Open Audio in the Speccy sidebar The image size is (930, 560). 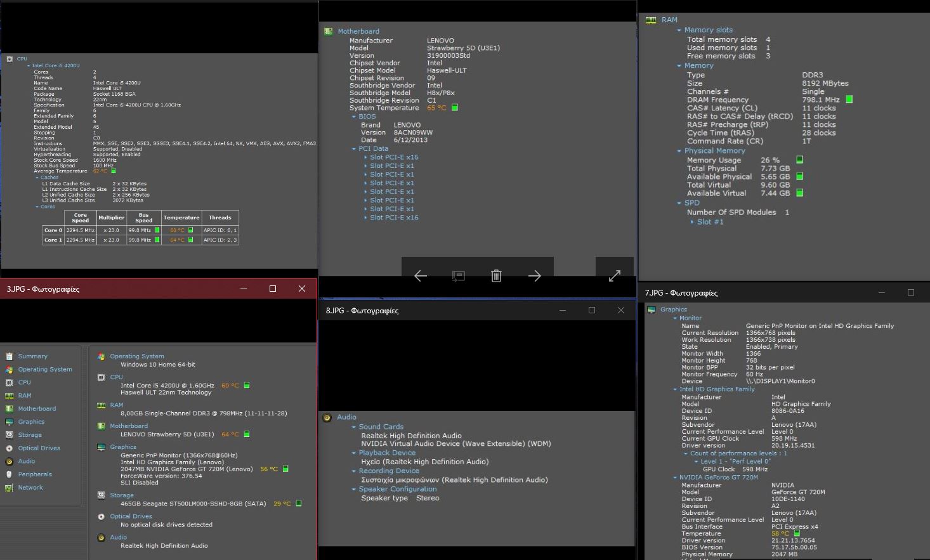[27, 461]
